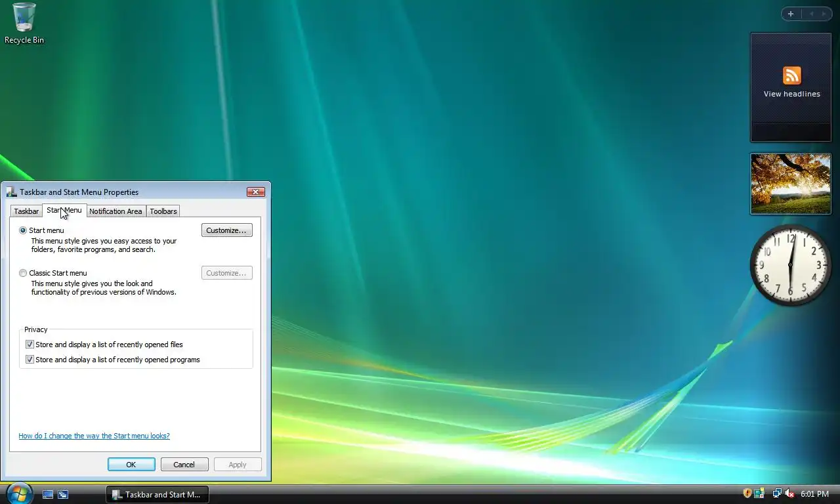
Task: Click Show Desktop in Quick Launch
Action: click(x=48, y=494)
